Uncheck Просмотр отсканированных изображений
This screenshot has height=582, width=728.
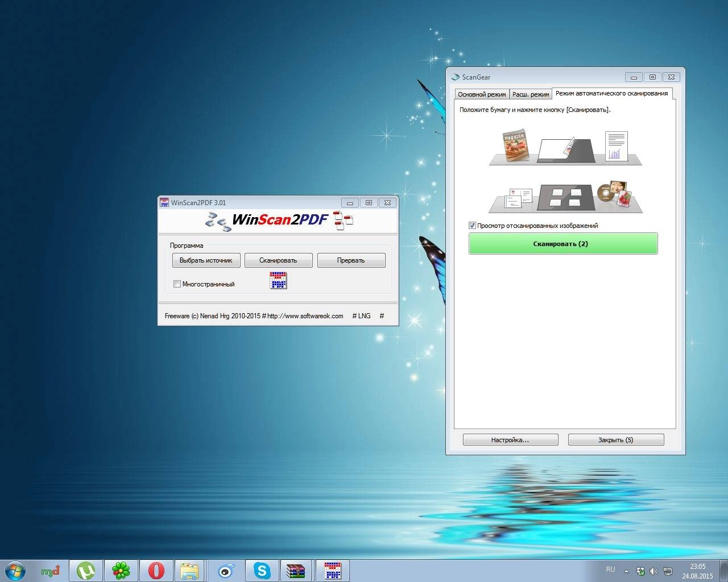pos(472,226)
